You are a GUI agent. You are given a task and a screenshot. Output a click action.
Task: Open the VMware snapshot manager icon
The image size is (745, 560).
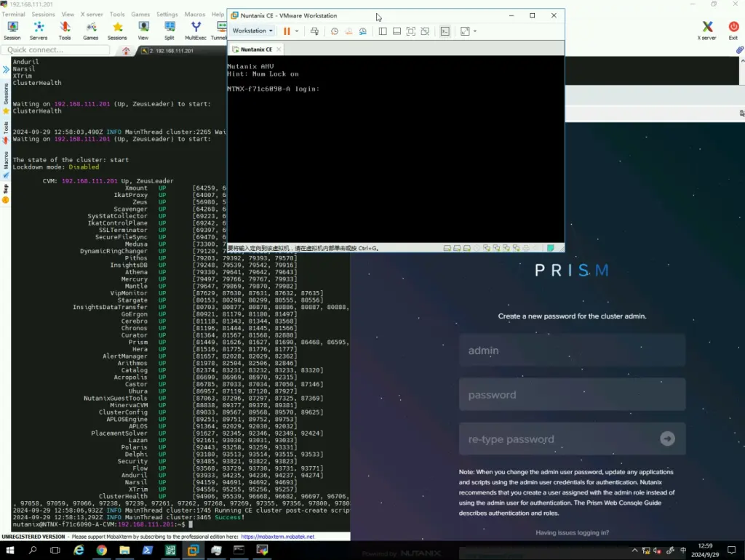click(362, 31)
